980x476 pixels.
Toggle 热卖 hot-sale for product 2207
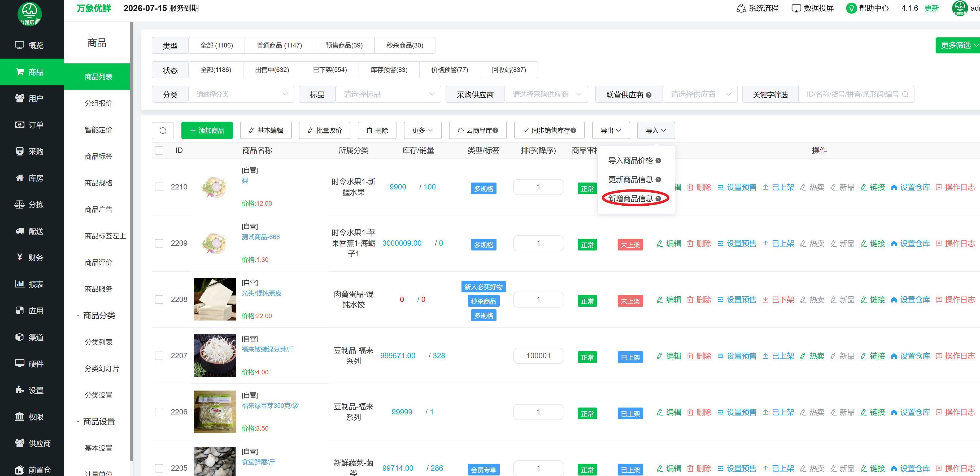(812, 356)
